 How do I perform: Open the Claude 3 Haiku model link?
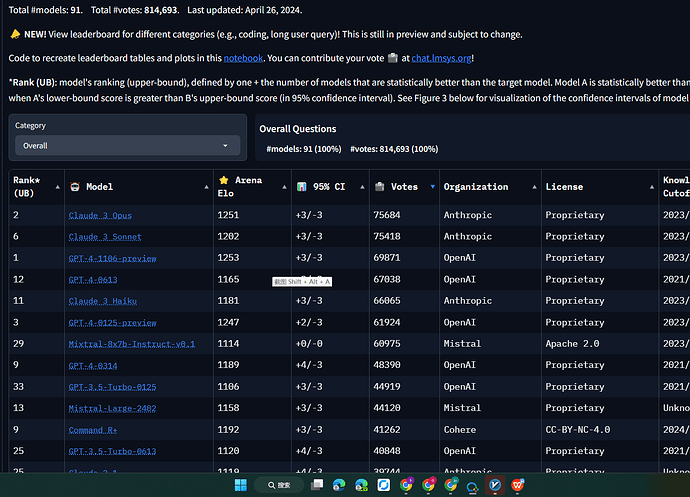click(x=103, y=301)
